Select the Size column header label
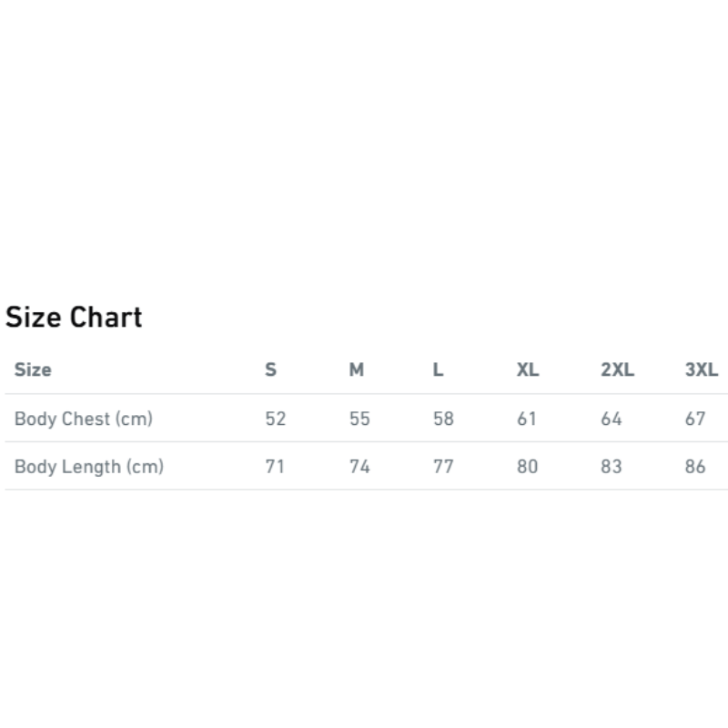 tap(33, 369)
